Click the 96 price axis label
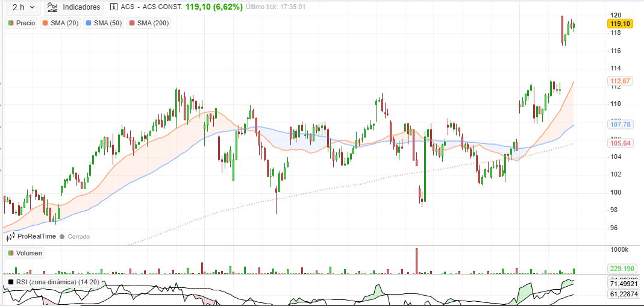This screenshot has height=306, width=644. [613, 228]
